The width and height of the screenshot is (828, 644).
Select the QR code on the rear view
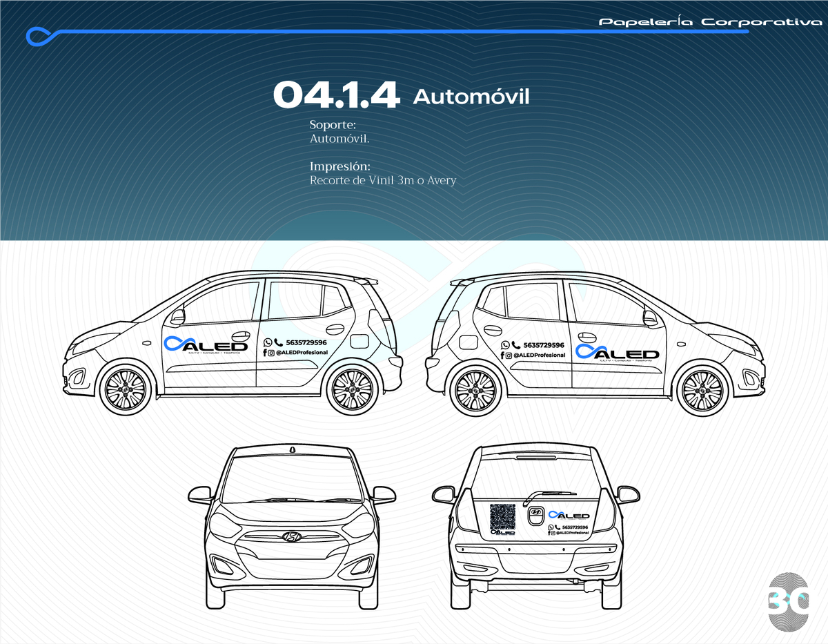502,516
